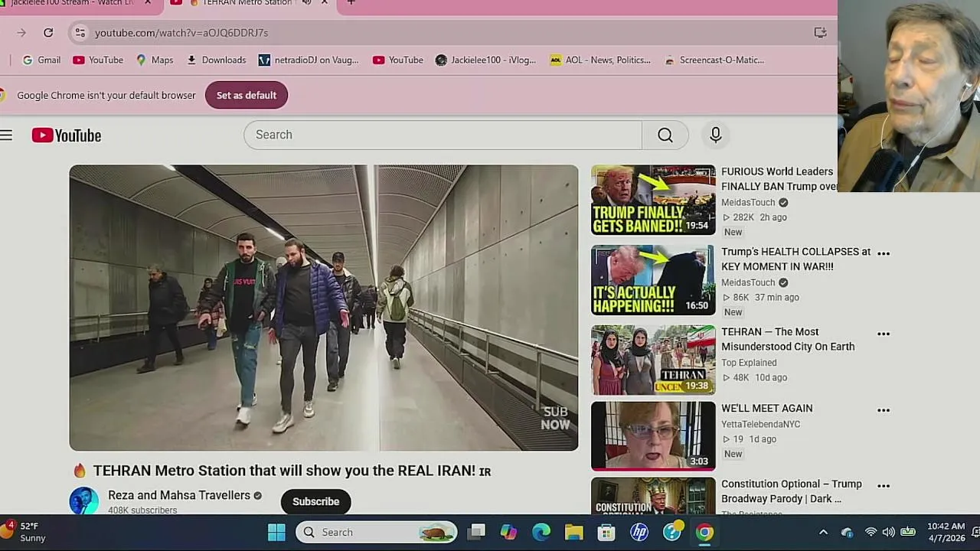Open the first YouTube bookmark next to Gmail

tap(98, 60)
